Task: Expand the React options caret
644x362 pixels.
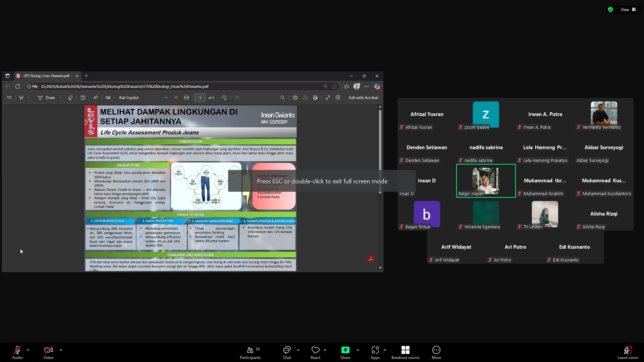Action: pos(325,350)
